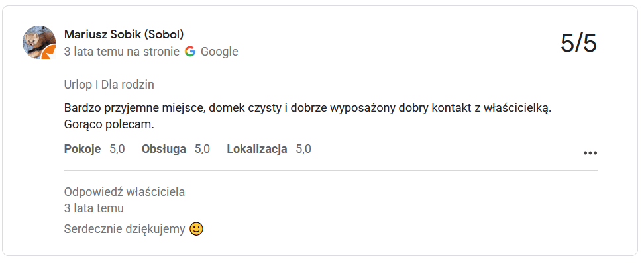The height and width of the screenshot is (264, 644).
Task: Click the Obsługa 5,0 rating
Action: 176,149
